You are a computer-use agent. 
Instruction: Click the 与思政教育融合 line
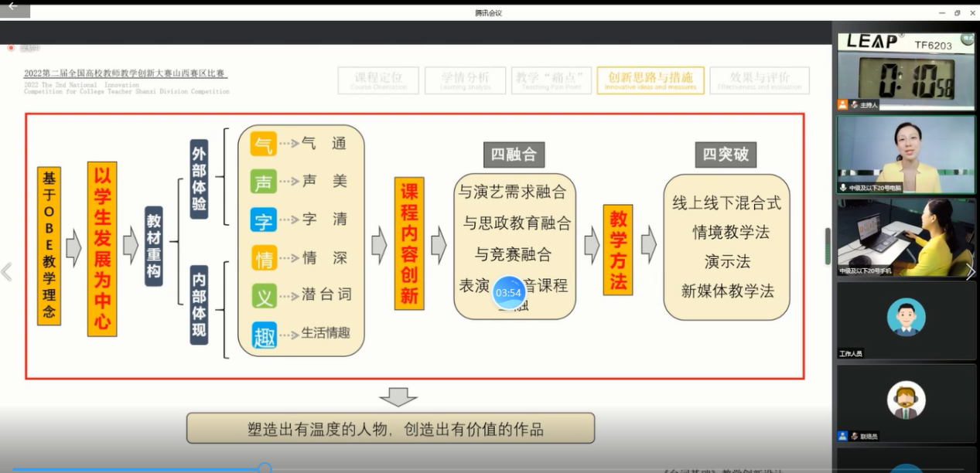517,223
